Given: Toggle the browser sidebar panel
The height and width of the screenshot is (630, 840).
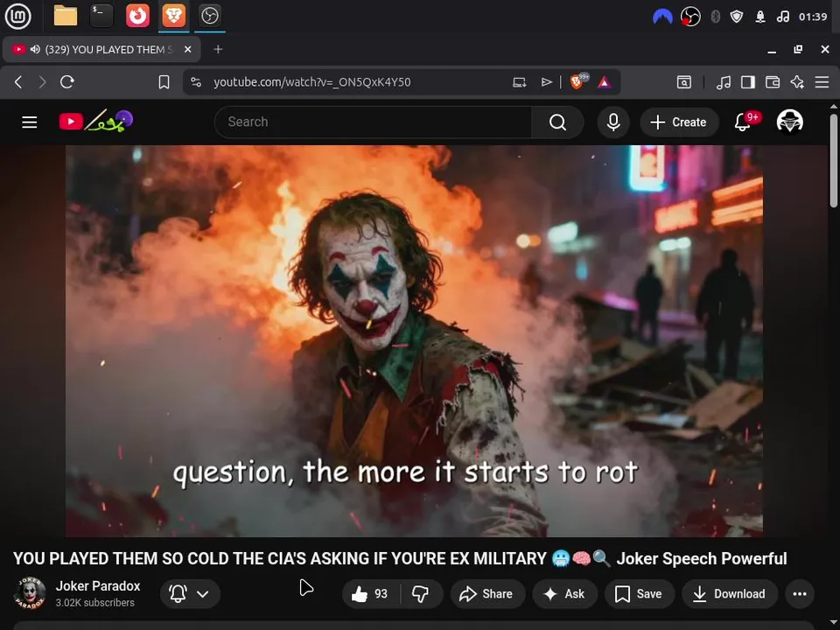Looking at the screenshot, I should point(748,82).
